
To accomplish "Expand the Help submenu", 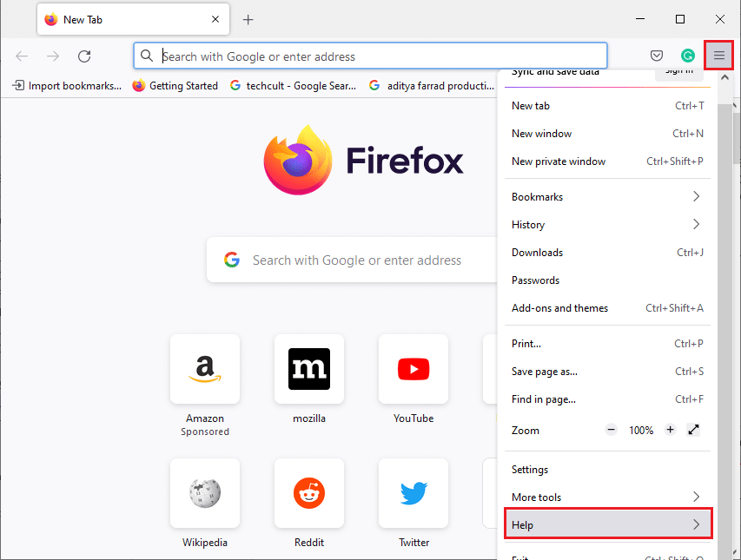I will tap(607, 524).
